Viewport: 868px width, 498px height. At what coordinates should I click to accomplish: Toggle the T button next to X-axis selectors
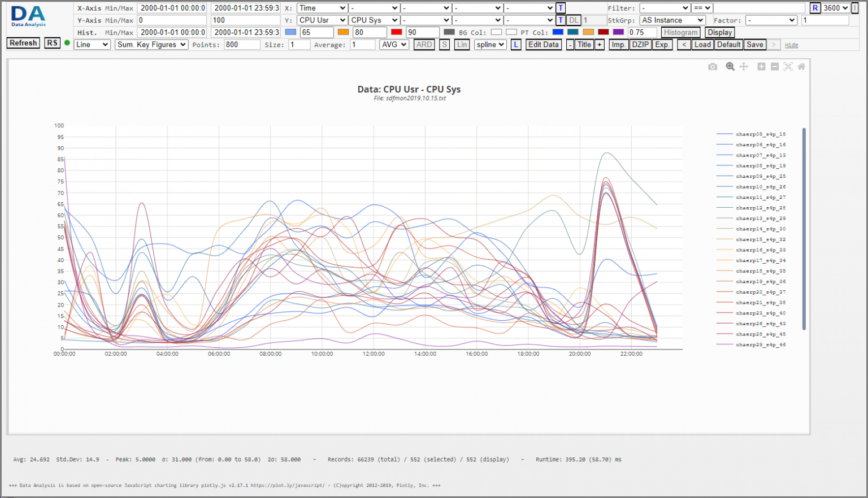click(559, 8)
